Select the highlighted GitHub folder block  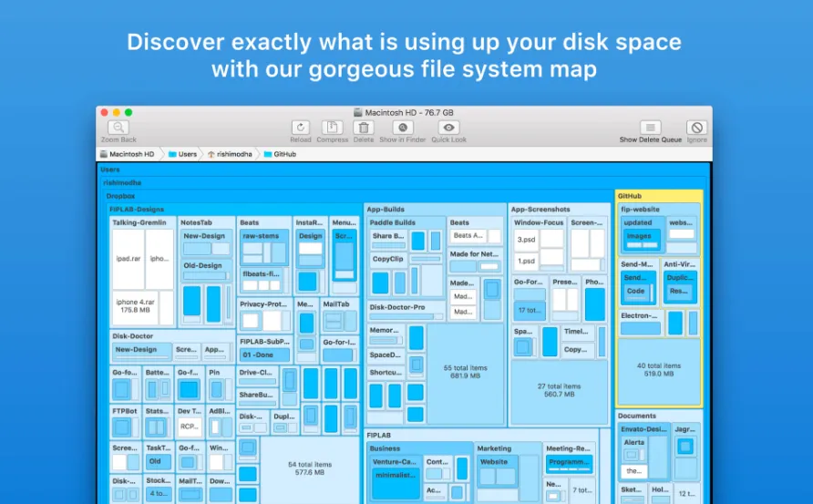click(658, 298)
